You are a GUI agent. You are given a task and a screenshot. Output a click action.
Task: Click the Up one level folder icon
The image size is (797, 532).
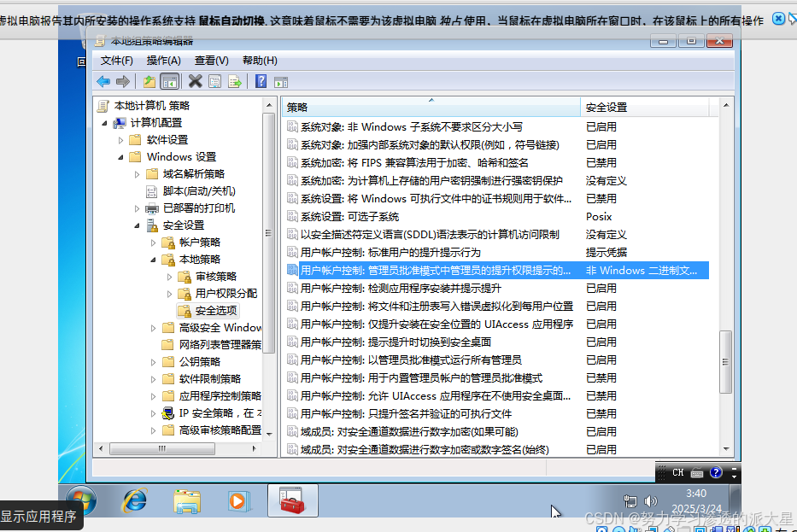point(149,81)
